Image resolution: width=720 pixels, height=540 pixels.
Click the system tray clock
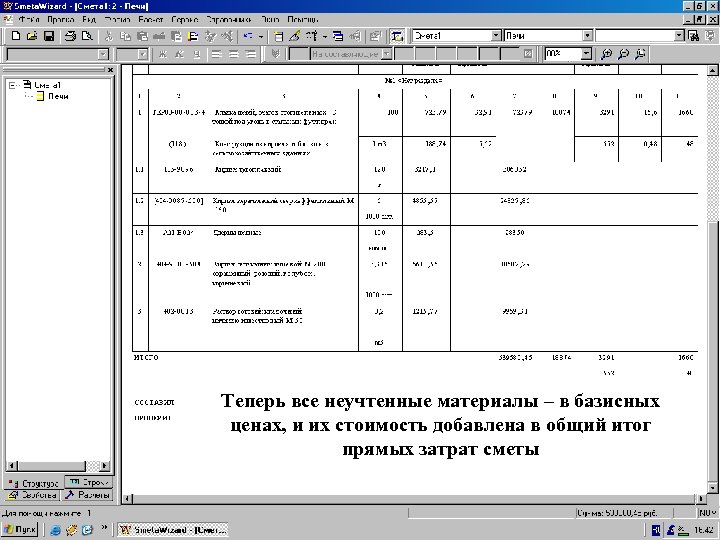[703, 530]
